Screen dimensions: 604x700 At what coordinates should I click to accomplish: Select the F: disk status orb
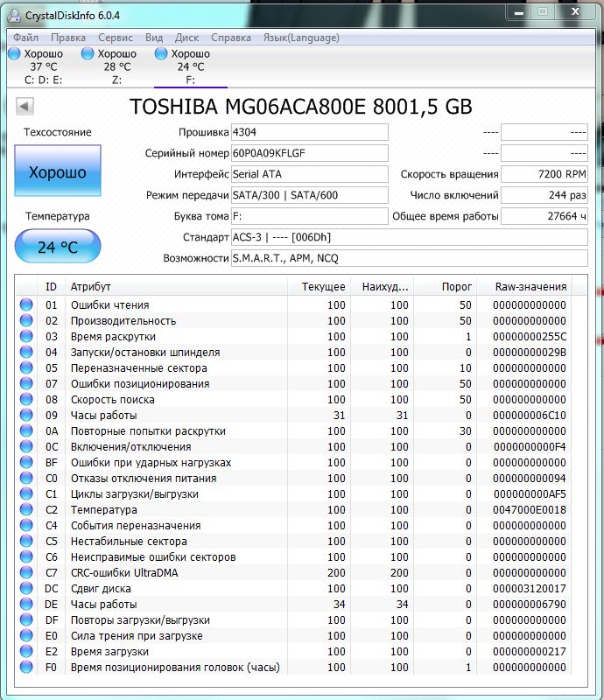tap(161, 53)
